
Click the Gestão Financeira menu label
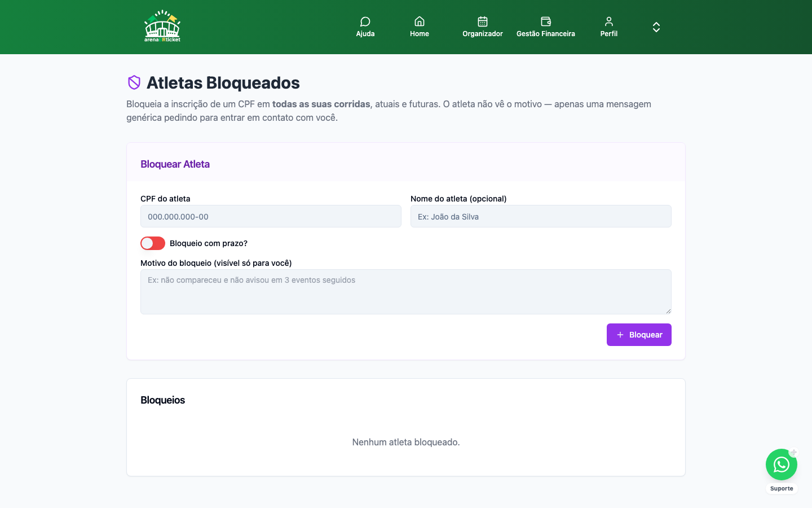click(546, 34)
